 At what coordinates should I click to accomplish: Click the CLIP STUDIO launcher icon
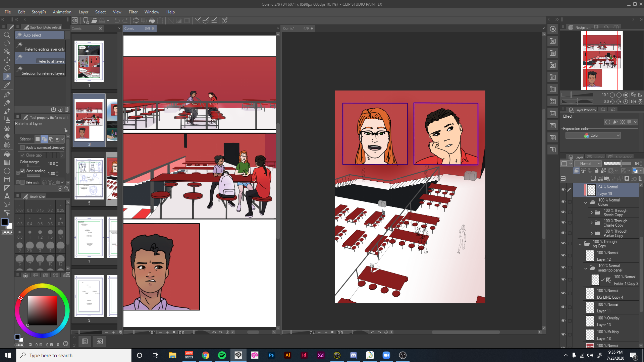[75, 20]
